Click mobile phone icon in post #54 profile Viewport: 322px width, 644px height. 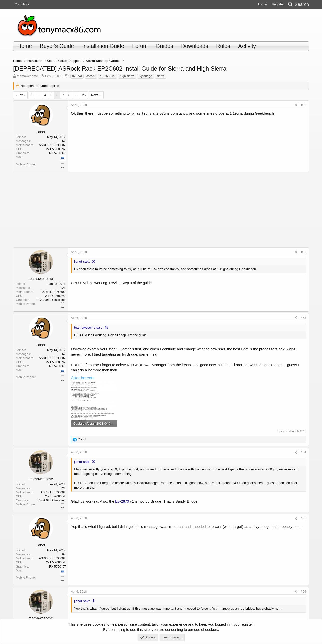click(63, 505)
